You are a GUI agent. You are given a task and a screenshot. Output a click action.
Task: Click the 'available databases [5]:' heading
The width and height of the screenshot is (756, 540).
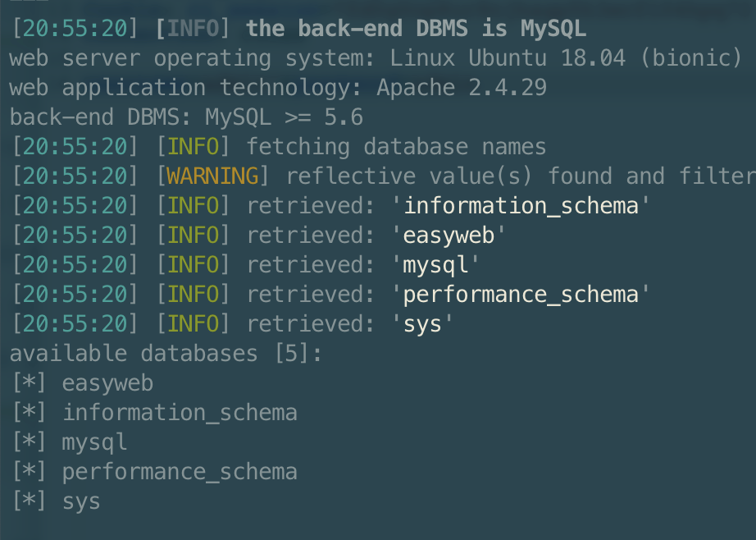166,354
